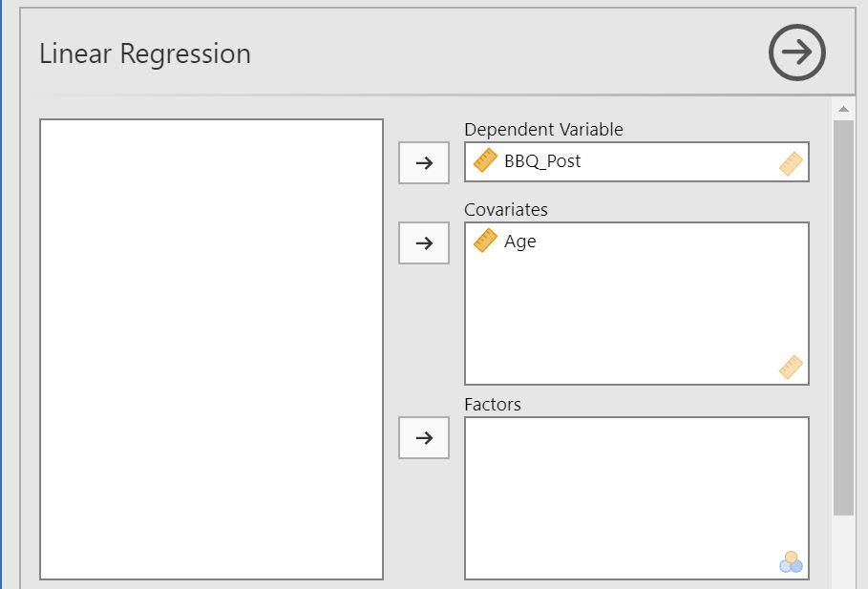This screenshot has width=868, height=589.
Task: Select BBQ_Post in the Dependent Variable field
Action: pyautogui.click(x=542, y=161)
